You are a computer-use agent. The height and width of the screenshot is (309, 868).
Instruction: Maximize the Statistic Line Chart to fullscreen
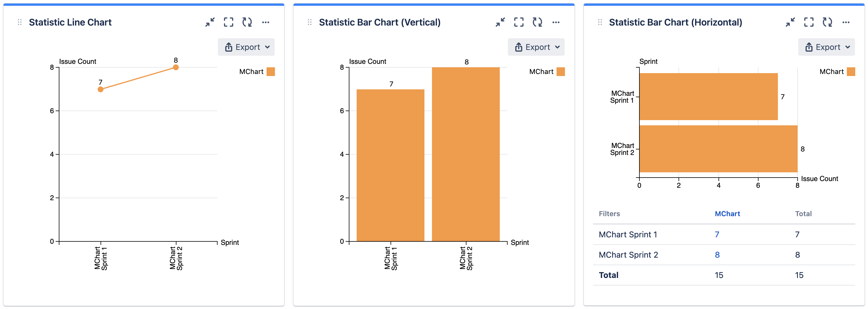click(229, 22)
